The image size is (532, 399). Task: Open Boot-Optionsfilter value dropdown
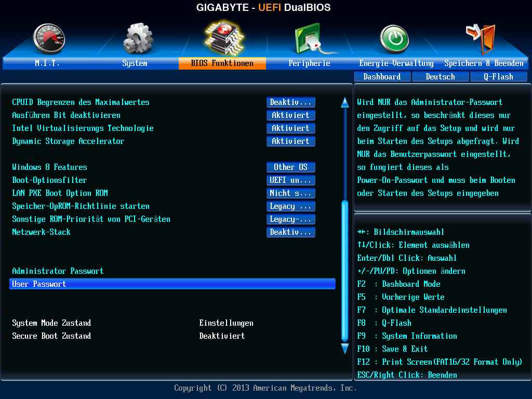[291, 180]
